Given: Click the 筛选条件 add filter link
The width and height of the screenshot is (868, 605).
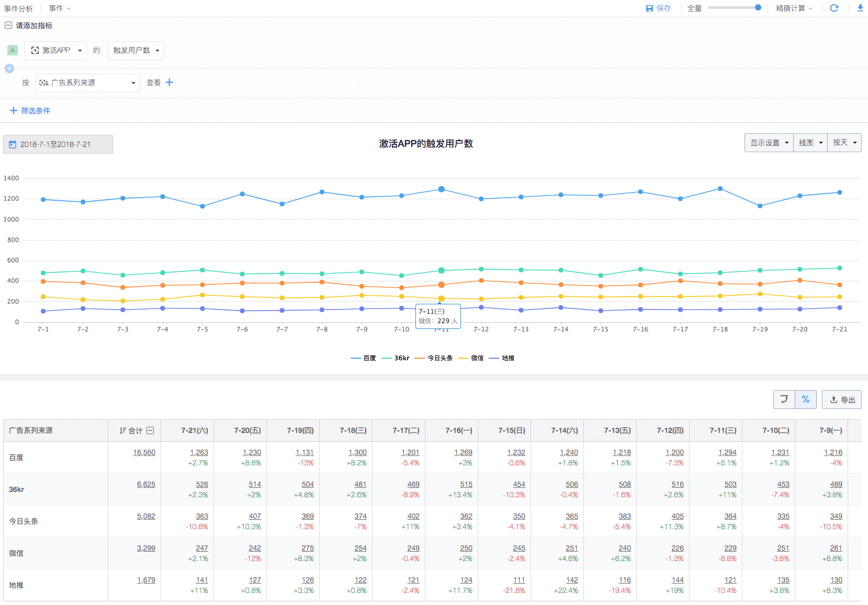Looking at the screenshot, I should click(30, 110).
